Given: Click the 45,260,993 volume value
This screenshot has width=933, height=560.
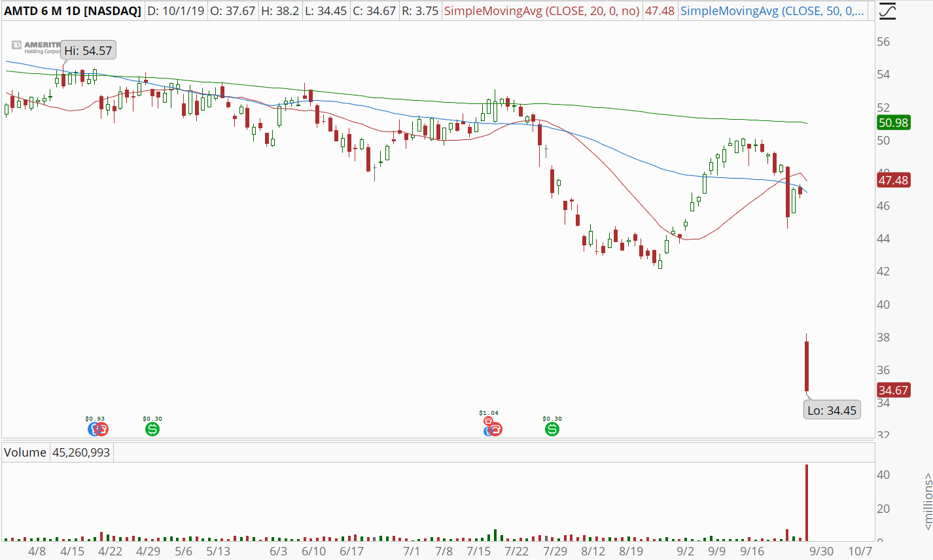Looking at the screenshot, I should 81,452.
